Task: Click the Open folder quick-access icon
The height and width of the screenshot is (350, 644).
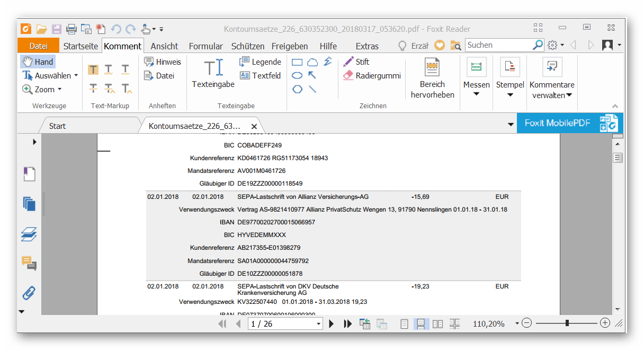Action: pyautogui.click(x=41, y=29)
